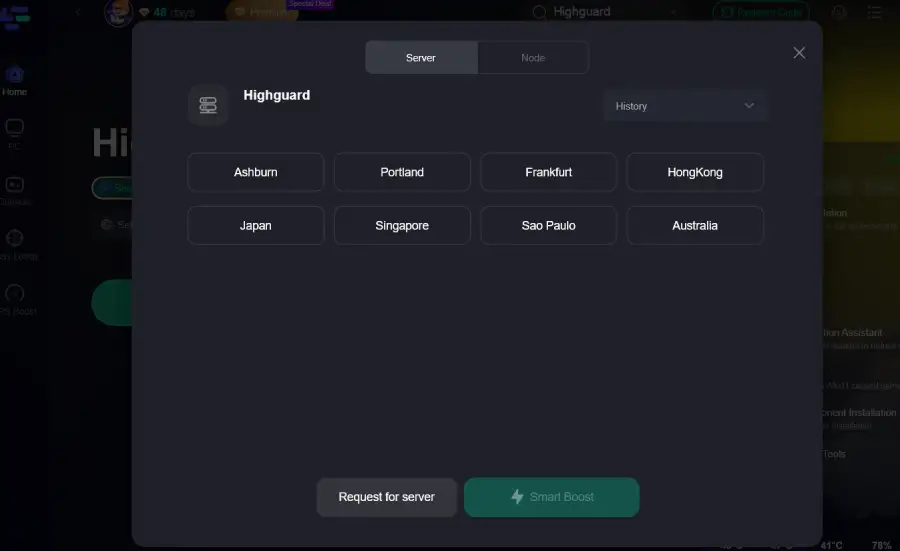Click the Highguard server stack icon
Screen dimensions: 900x551
coord(208,105)
